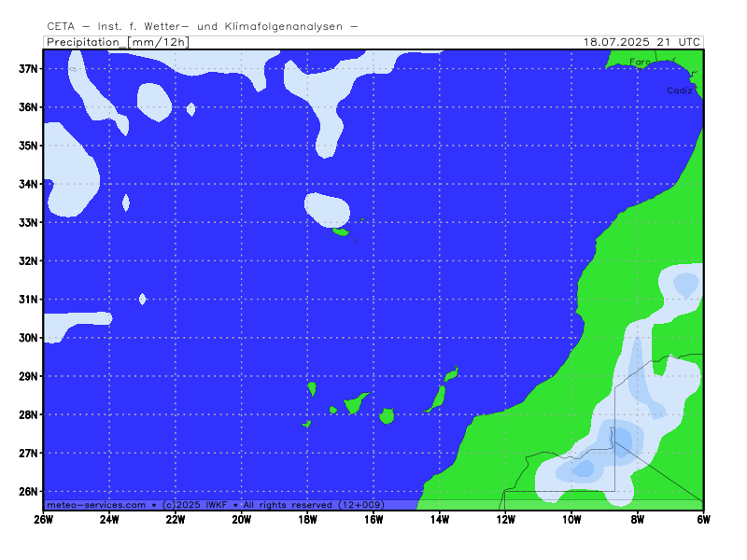Click the Faro city label
Screen dimensions: 747x560
pyautogui.click(x=640, y=62)
